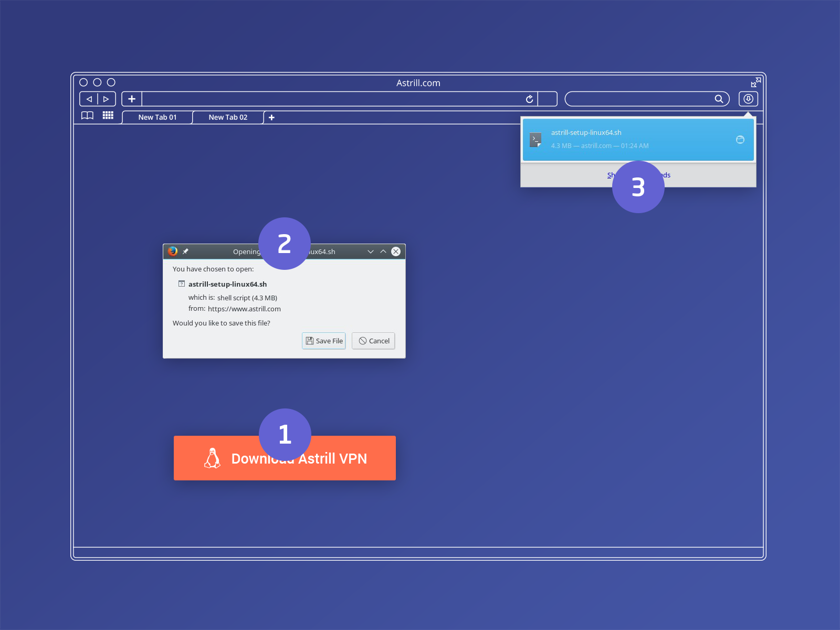Click the magnifier search icon
Screen dimensions: 840x630
(719, 99)
